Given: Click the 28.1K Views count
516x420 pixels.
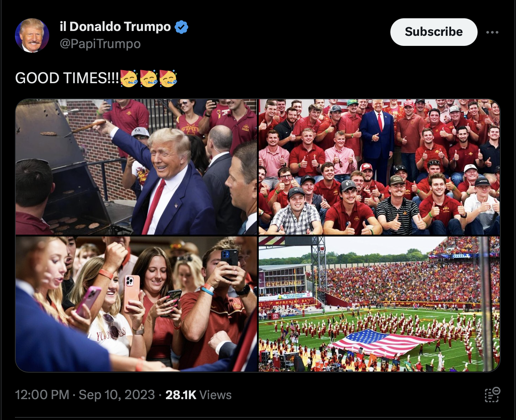Looking at the screenshot, I should (198, 395).
